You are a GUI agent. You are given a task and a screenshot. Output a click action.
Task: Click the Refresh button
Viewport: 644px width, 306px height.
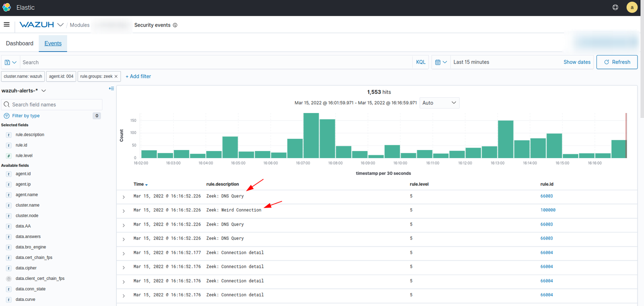(x=617, y=62)
